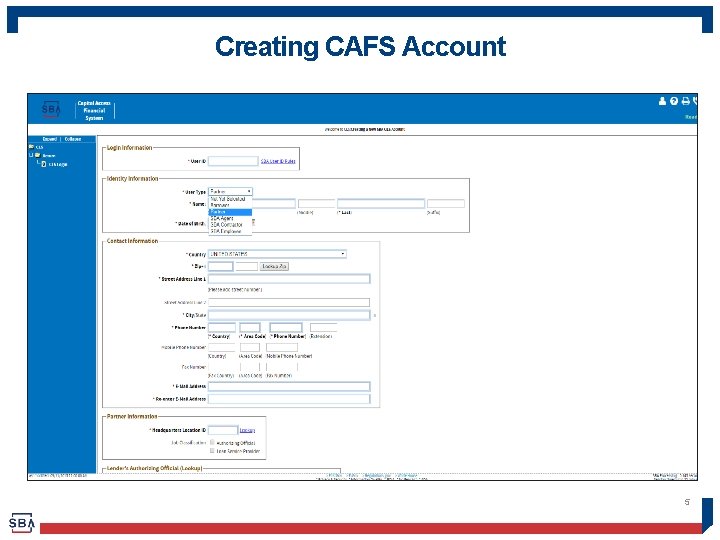The height and width of the screenshot is (540, 720).
Task: Click the Headquarters Location ID field
Action: click(223, 430)
